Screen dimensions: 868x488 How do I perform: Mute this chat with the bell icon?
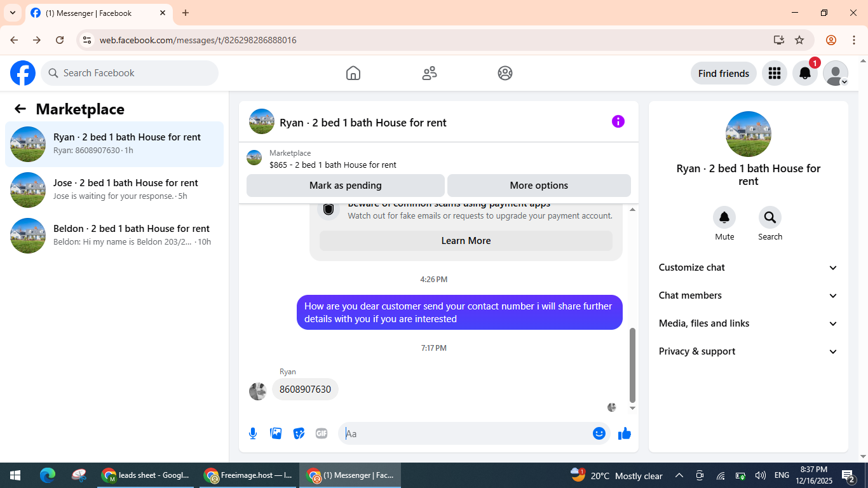click(724, 218)
